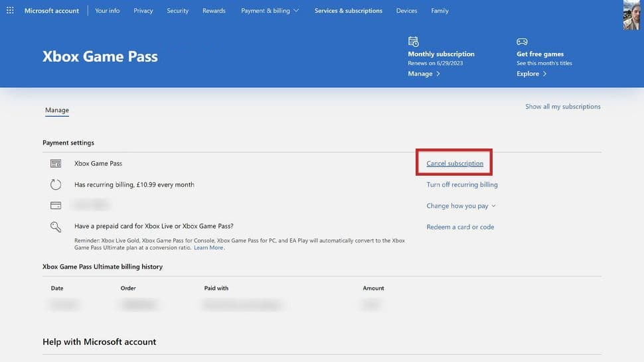Click the Date column header
The width and height of the screenshot is (644, 362).
pyautogui.click(x=57, y=288)
